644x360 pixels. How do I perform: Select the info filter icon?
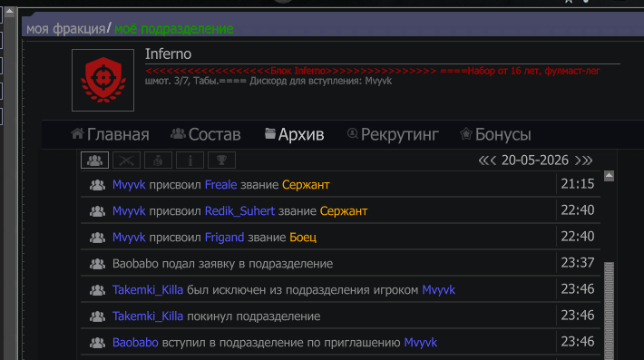coord(190,161)
